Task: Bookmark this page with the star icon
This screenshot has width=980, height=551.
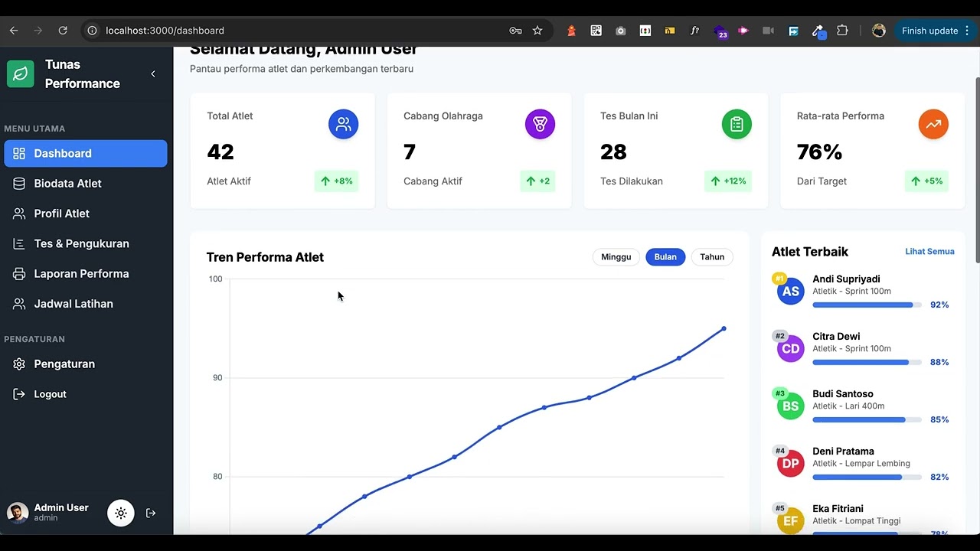Action: coord(537,31)
